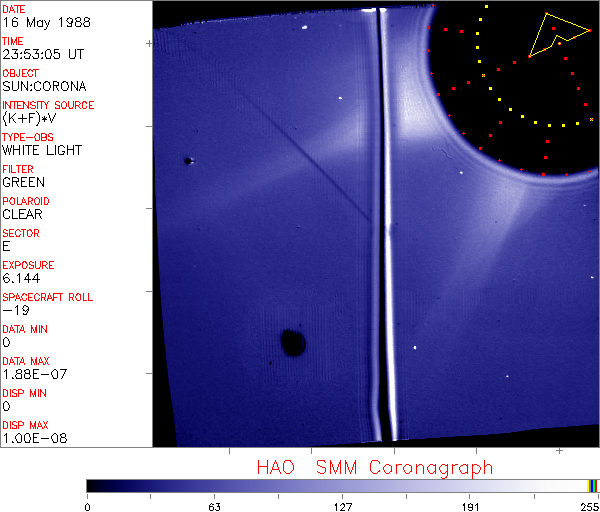Select the date value 16 May 1988
Screen dimensions: 600x512
pos(47,22)
